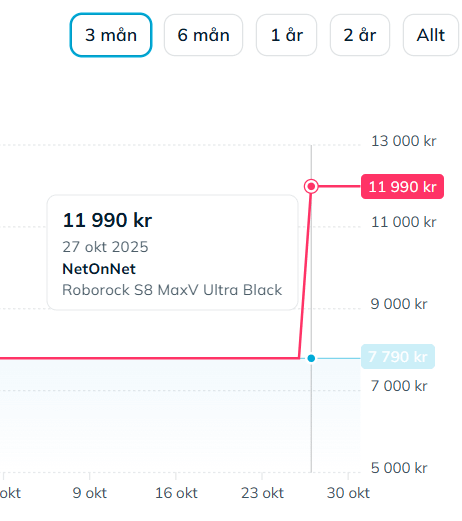Select the 3 mån time range

(111, 35)
